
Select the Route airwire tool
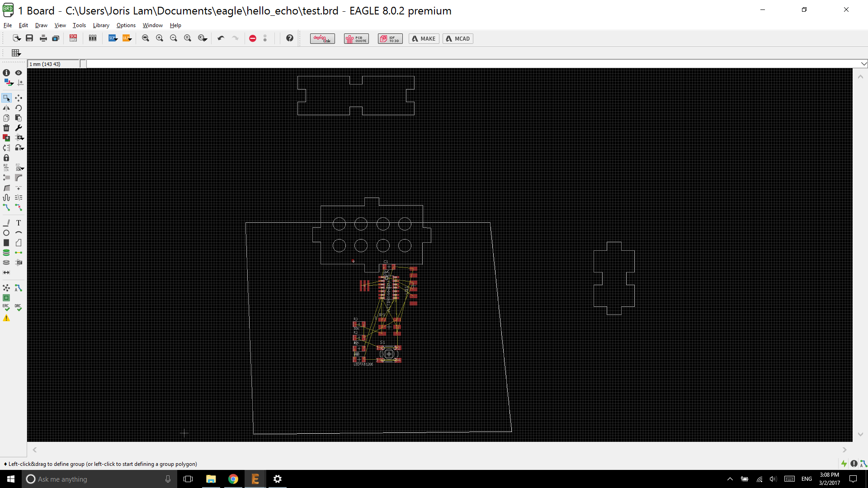6,207
